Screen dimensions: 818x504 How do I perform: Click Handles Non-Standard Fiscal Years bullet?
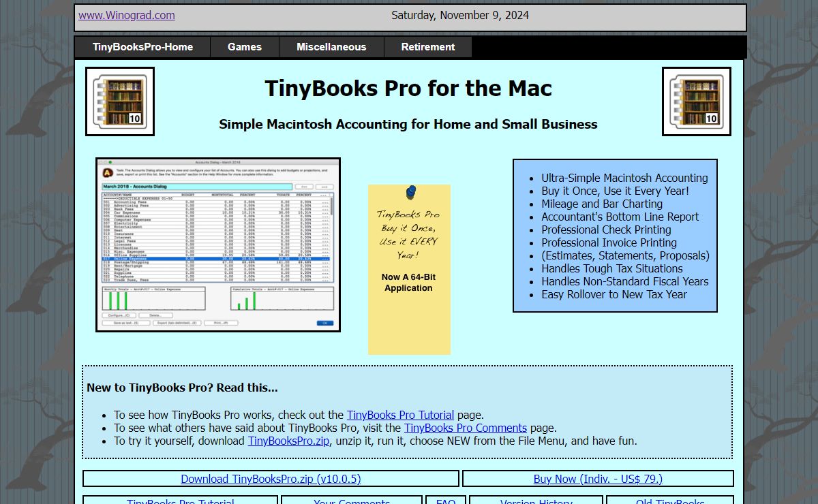[x=625, y=281]
